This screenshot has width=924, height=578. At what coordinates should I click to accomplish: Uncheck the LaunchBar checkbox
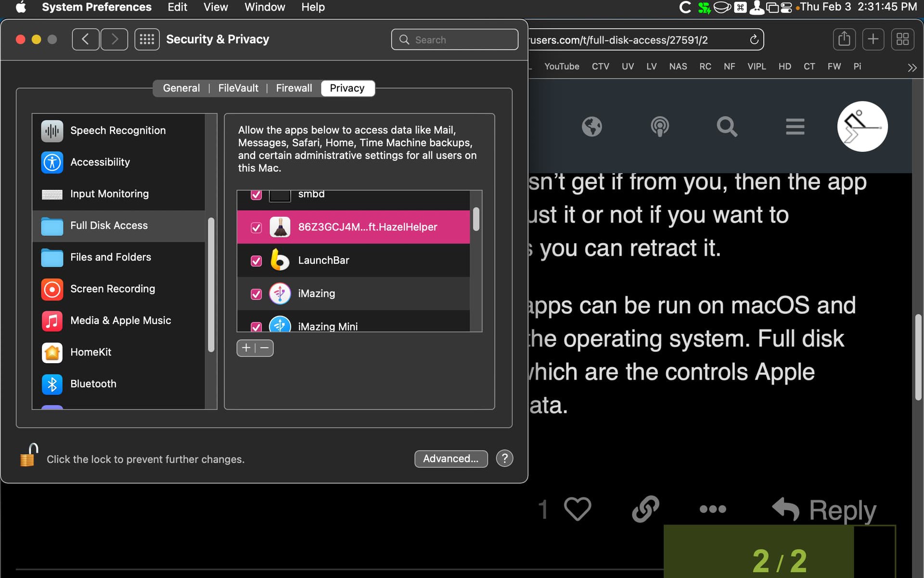[x=256, y=261]
